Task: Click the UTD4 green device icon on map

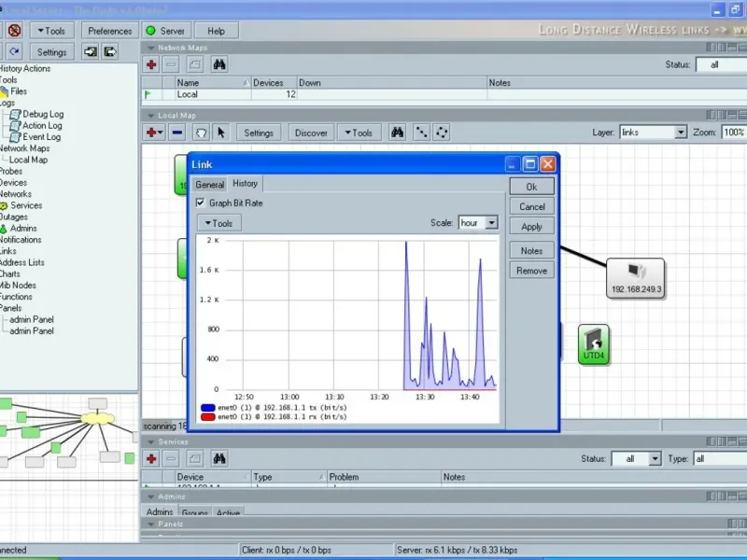Action: [x=594, y=344]
